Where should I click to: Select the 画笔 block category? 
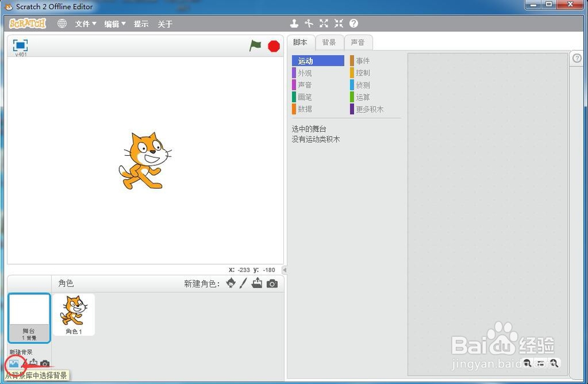coord(305,97)
